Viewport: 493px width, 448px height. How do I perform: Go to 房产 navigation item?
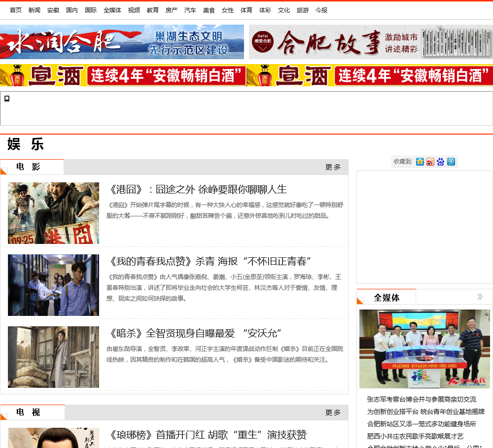(x=172, y=10)
